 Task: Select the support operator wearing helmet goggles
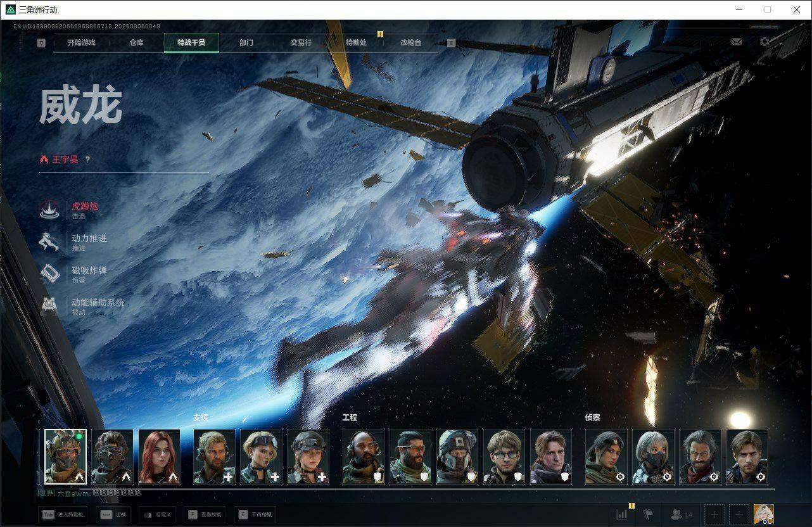[308, 457]
